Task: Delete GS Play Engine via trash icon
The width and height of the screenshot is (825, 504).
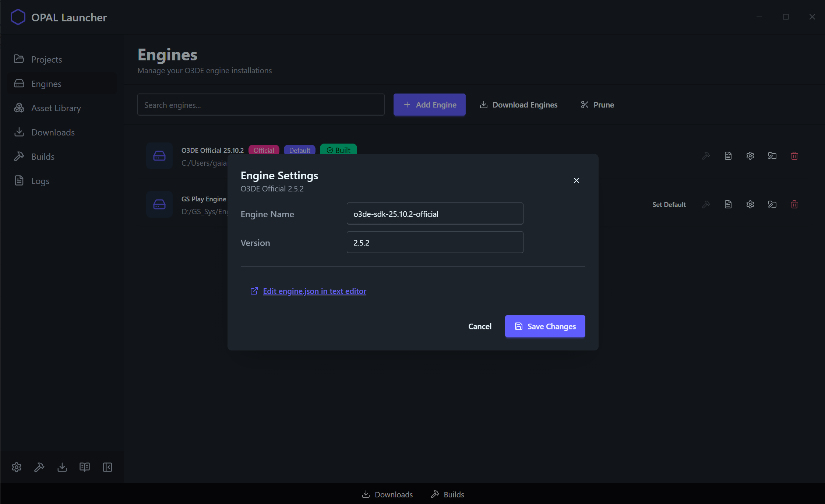Action: click(x=794, y=204)
